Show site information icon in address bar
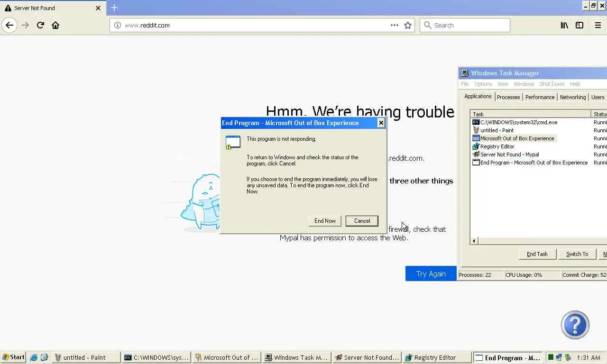 [118, 25]
